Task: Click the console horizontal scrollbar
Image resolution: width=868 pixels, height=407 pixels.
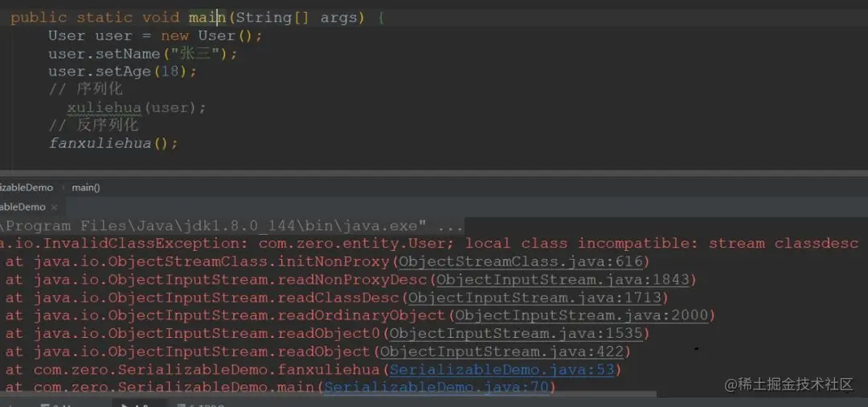Action: tap(329, 395)
